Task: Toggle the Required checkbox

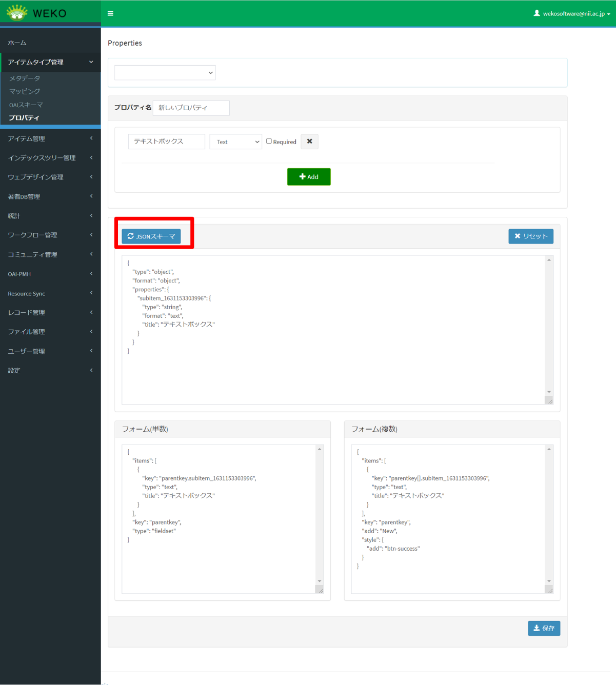Action: [269, 141]
